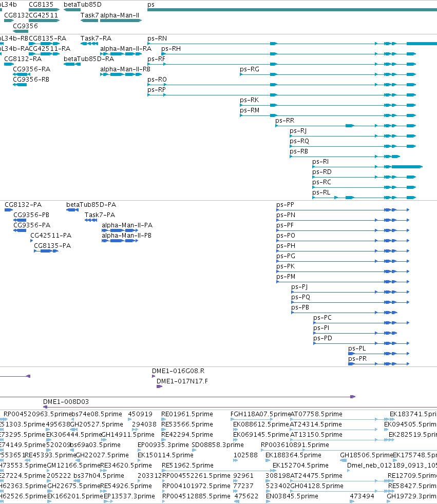Click the ps-RI transcript label
The width and height of the screenshot is (437, 504).
click(x=320, y=162)
